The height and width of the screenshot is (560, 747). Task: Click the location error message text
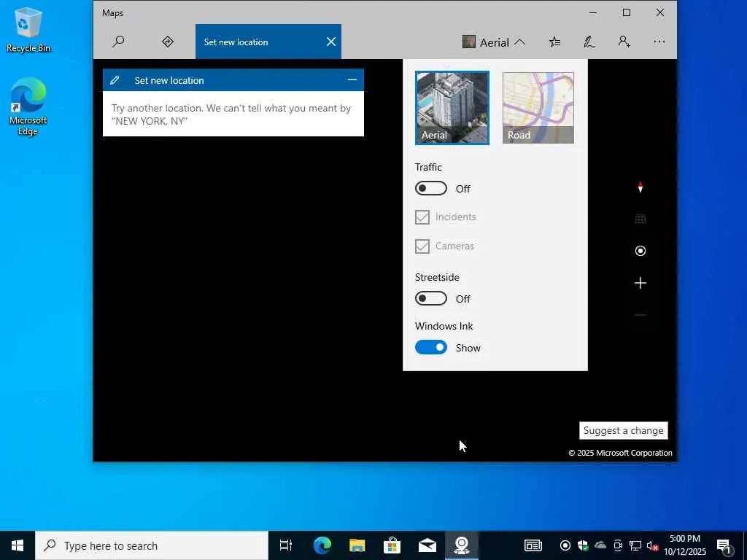pos(231,114)
